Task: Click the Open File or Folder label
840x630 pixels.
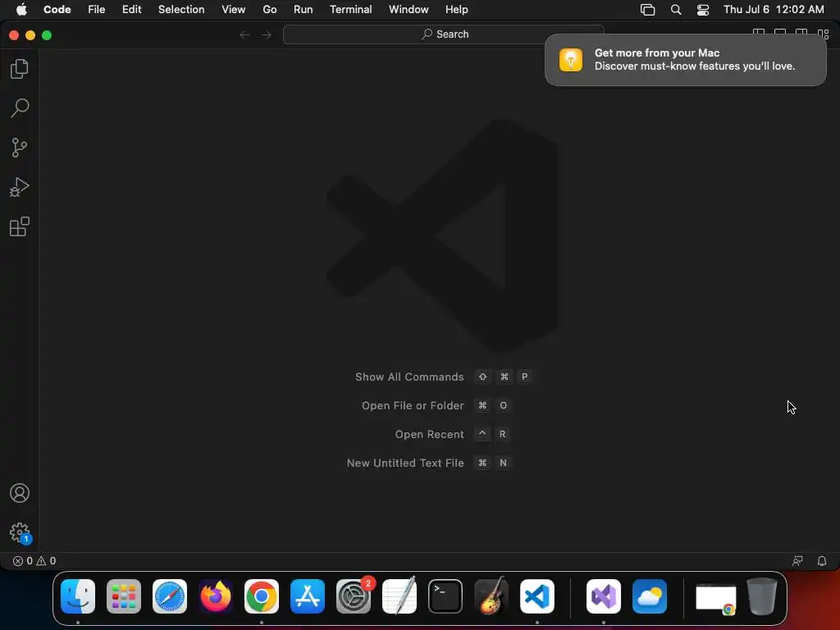Action: [x=413, y=406]
